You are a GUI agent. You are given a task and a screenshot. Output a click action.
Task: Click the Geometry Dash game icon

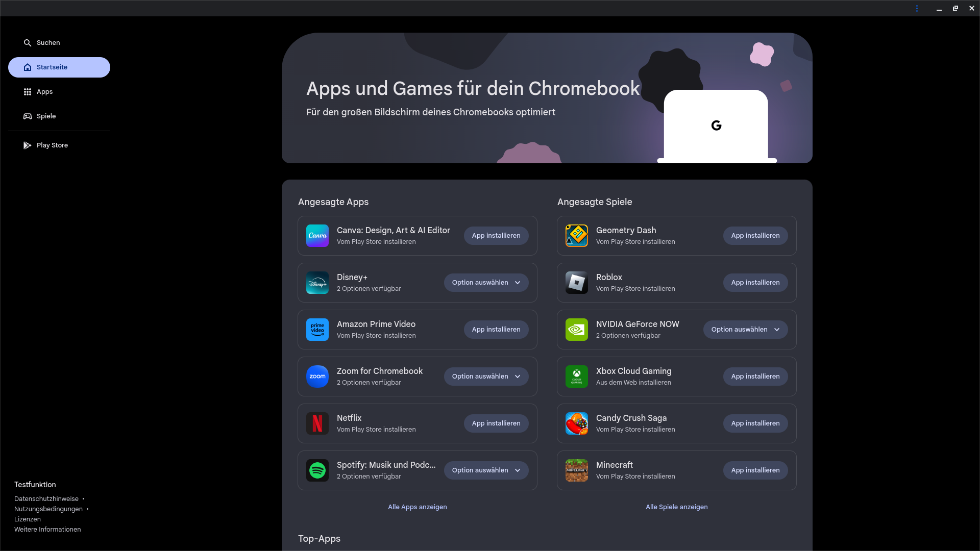tap(576, 236)
